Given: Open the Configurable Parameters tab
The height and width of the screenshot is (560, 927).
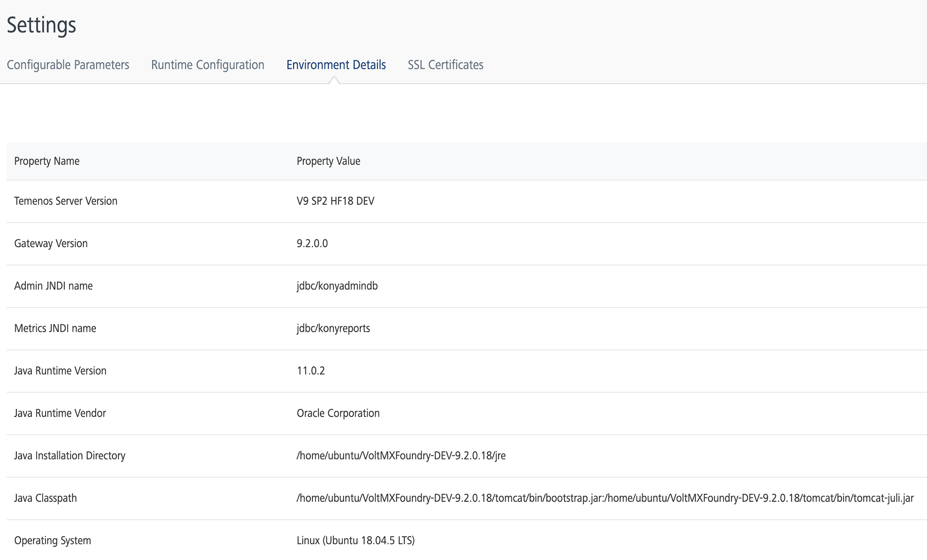Looking at the screenshot, I should pos(68,65).
